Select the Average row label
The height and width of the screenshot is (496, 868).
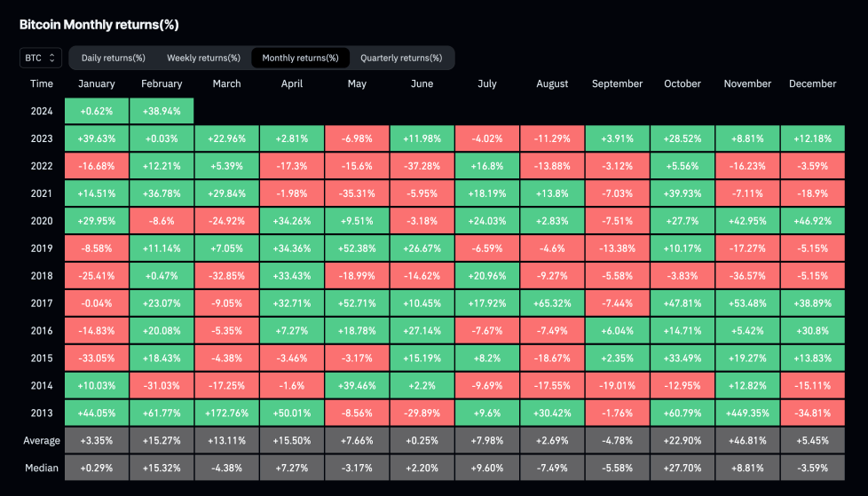click(42, 441)
